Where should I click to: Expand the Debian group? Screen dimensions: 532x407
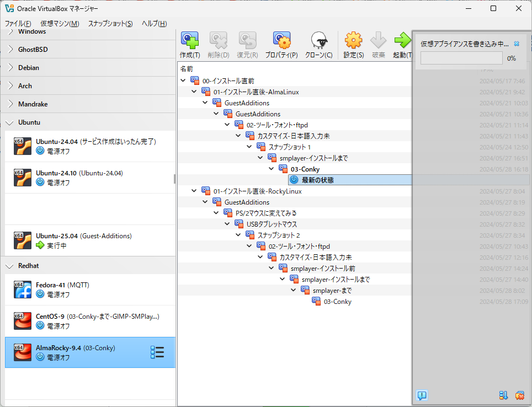[10, 67]
